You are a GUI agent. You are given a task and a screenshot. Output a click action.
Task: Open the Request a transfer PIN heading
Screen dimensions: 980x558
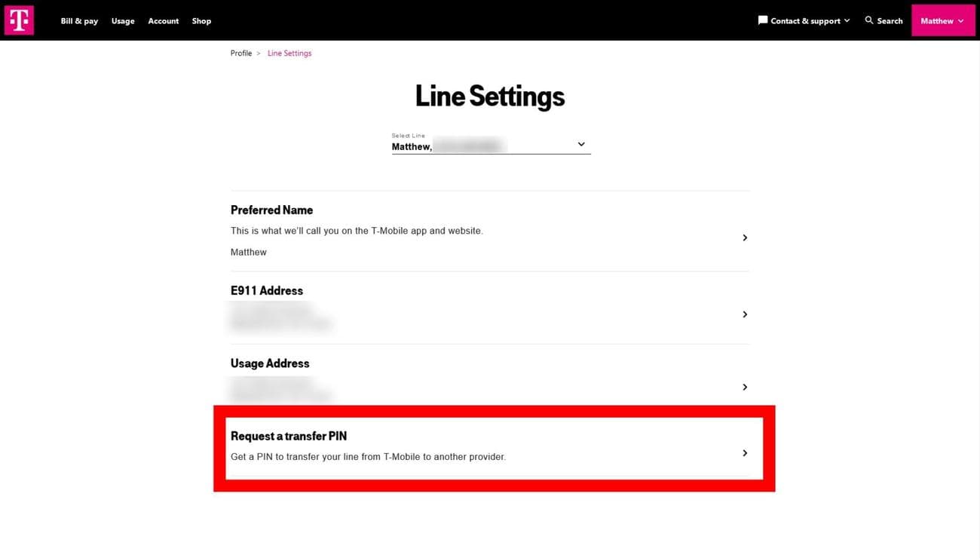(289, 436)
